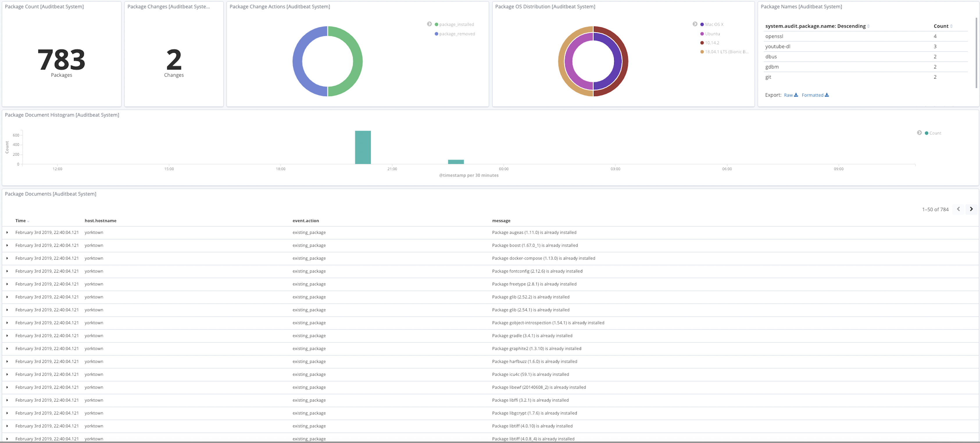Click the Package Count panel title

pyautogui.click(x=44, y=7)
